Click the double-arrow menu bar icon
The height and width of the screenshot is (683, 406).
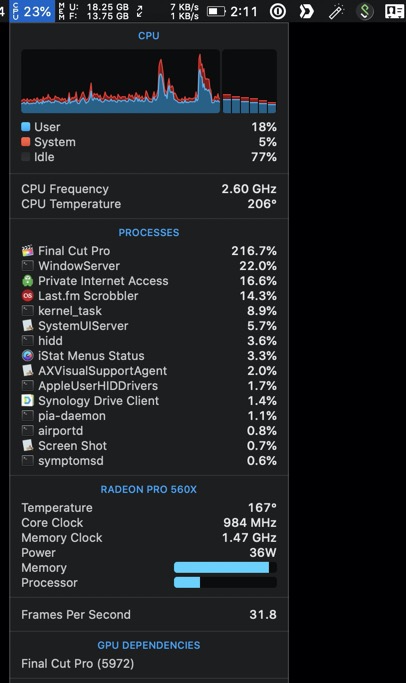click(x=306, y=11)
